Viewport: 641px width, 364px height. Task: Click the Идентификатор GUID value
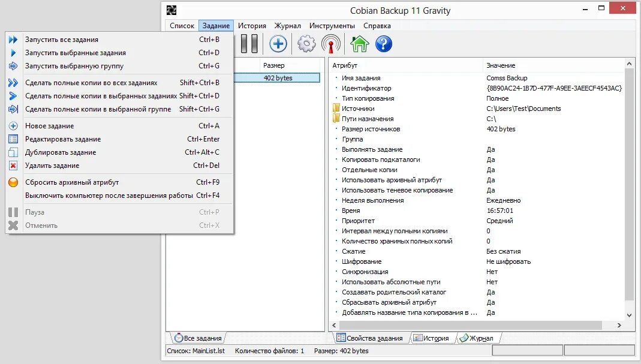pyautogui.click(x=554, y=88)
